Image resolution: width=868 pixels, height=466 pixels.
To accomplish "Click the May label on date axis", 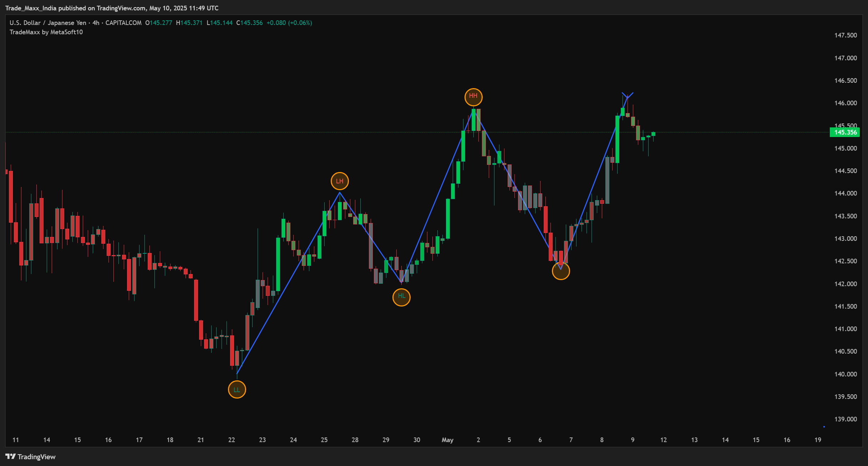I will coord(447,440).
